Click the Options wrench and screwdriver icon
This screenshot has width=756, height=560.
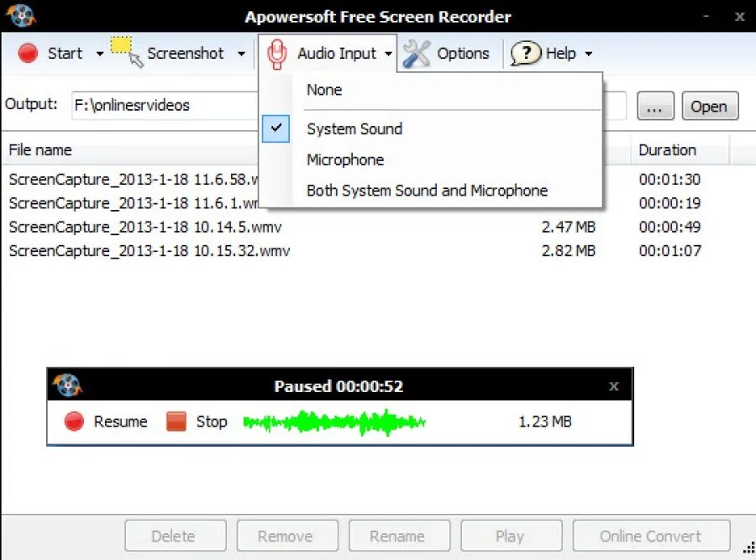tap(416, 54)
